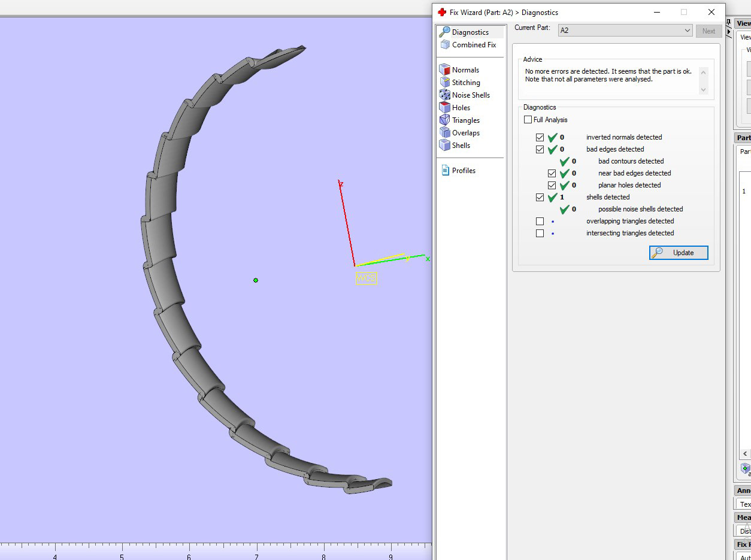Viewport: 751px width, 560px height.
Task: Click the bad contours detected text
Action: pyautogui.click(x=631, y=161)
